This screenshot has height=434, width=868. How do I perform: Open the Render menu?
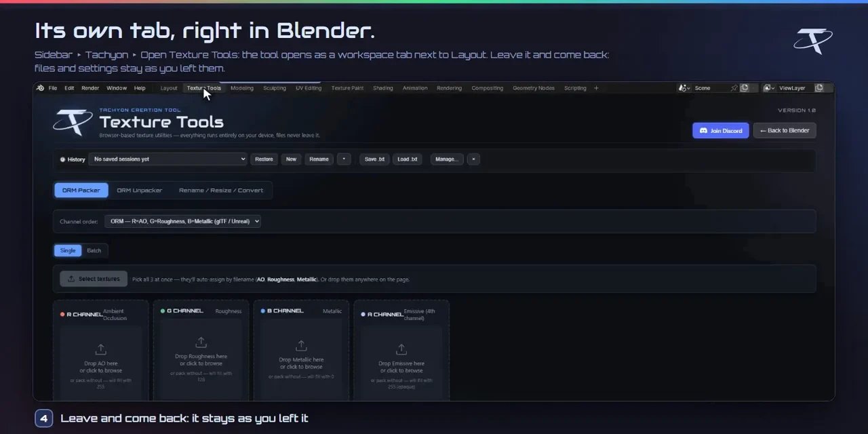pyautogui.click(x=90, y=88)
